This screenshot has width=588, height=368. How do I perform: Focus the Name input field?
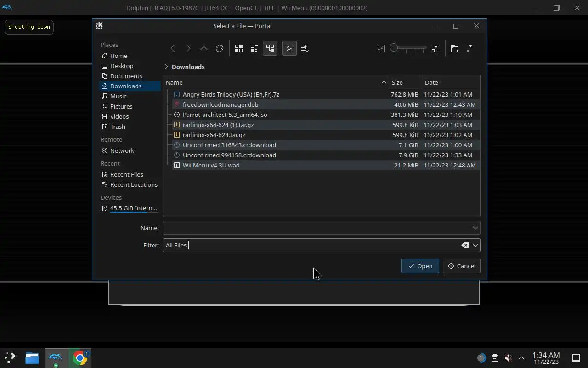tap(317, 228)
